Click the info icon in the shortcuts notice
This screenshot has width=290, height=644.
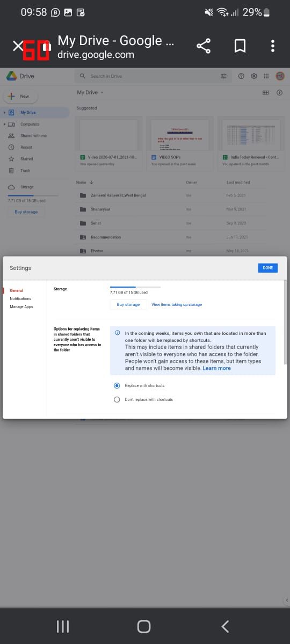[118, 333]
